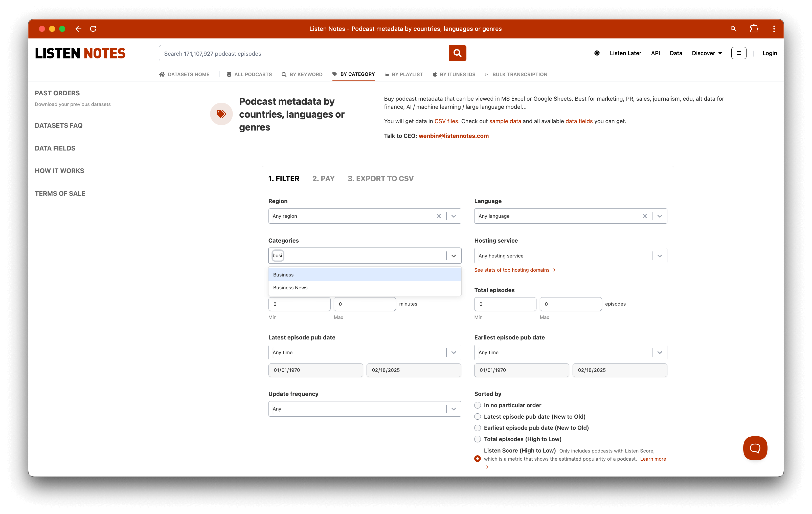812x514 pixels.
Task: Click the red search magnifier button
Action: pos(457,53)
